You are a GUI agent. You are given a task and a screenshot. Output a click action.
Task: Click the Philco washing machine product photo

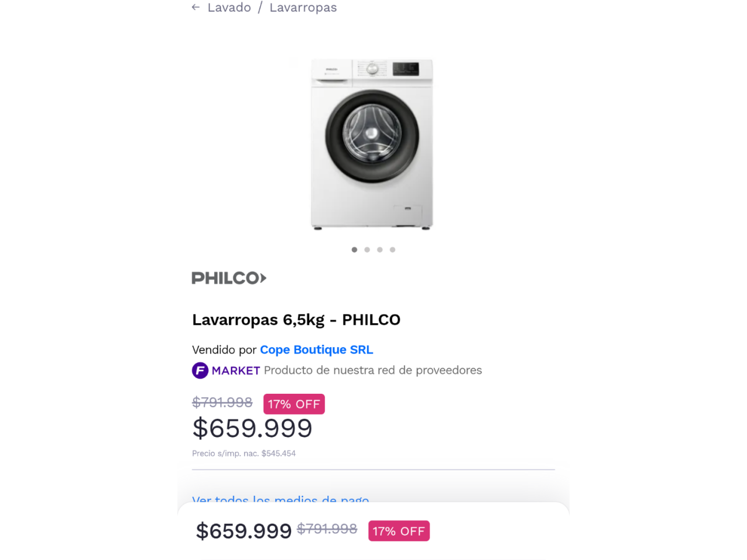coord(372,144)
